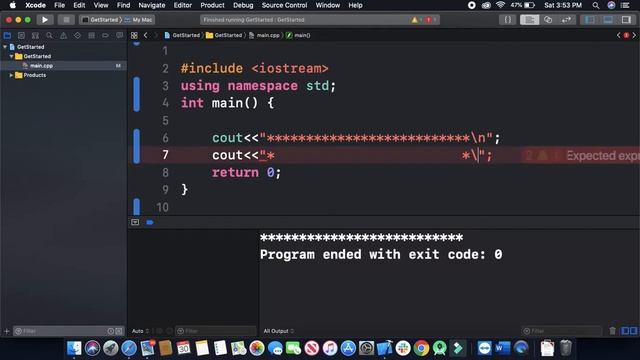Switch to the Version editor
640x360 pixels.
566,20
